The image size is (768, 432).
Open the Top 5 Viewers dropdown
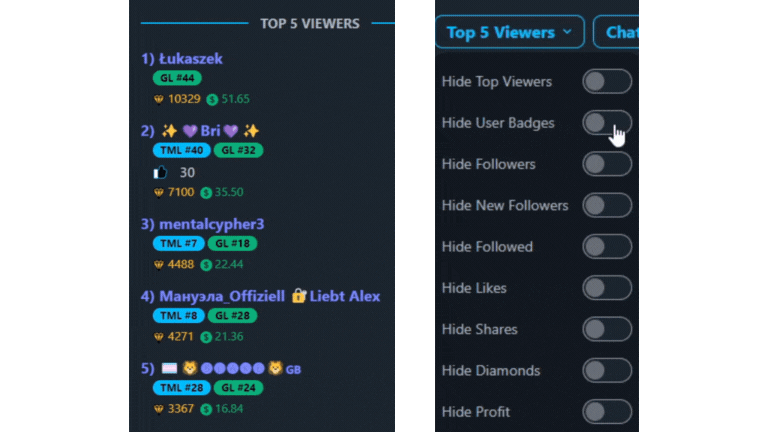point(509,32)
